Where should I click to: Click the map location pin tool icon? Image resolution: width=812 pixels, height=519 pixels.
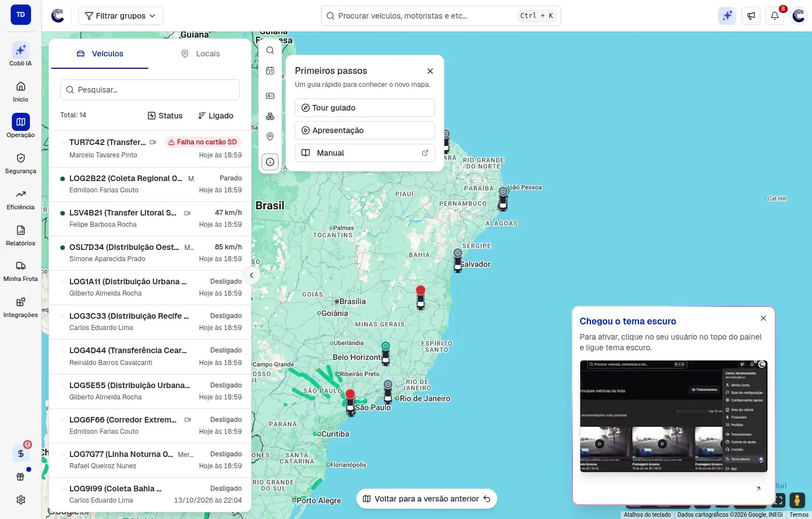(x=270, y=137)
